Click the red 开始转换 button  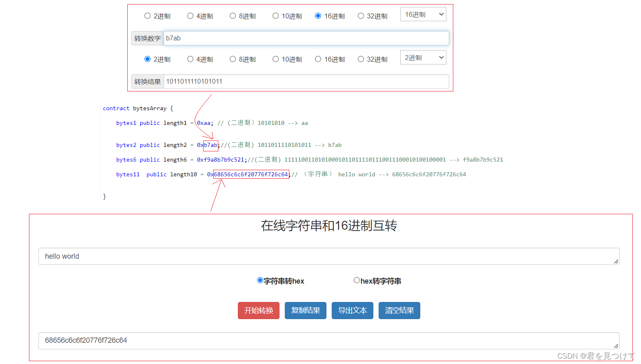(x=259, y=311)
